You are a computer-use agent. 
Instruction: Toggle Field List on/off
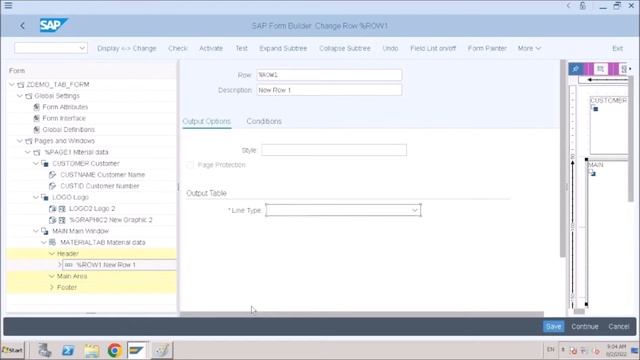click(433, 48)
